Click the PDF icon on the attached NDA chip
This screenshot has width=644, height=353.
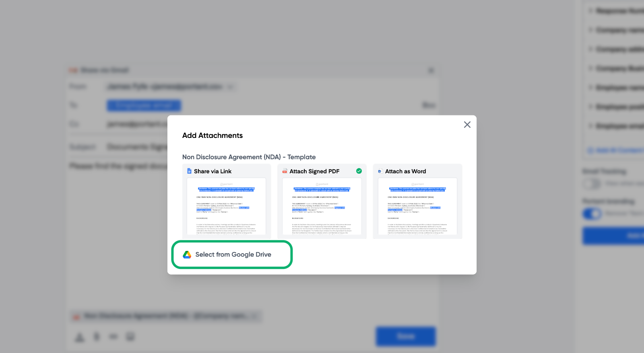click(76, 316)
